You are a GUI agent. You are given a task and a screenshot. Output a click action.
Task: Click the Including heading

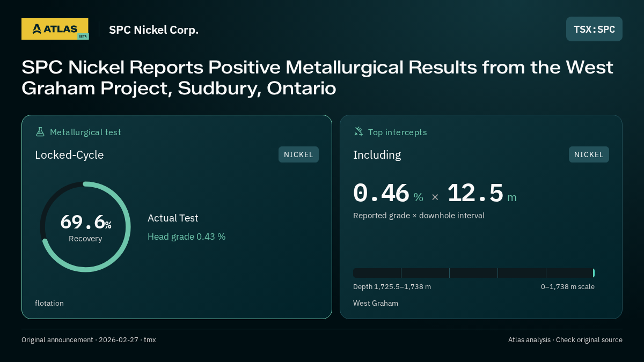point(377,155)
